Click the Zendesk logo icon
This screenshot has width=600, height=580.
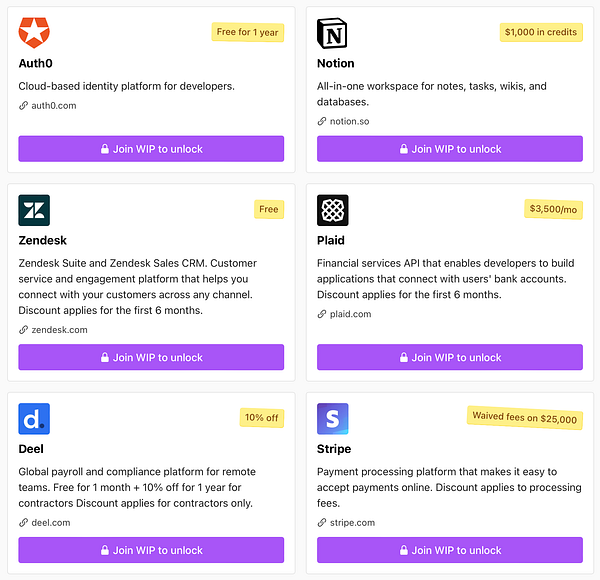(34, 210)
